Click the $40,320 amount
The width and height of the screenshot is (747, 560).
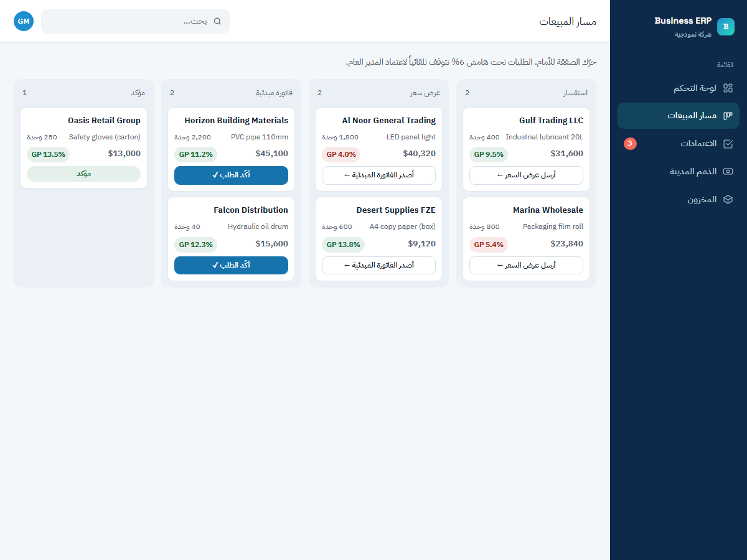pyautogui.click(x=419, y=154)
